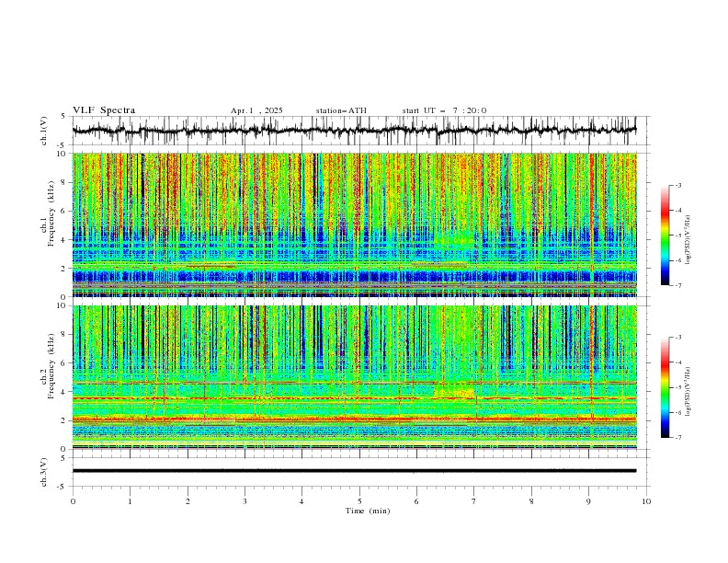Select the "ch.3(V)" waveform axis label
Image resolution: width=728 pixels, height=563 pixels.
[x=44, y=472]
